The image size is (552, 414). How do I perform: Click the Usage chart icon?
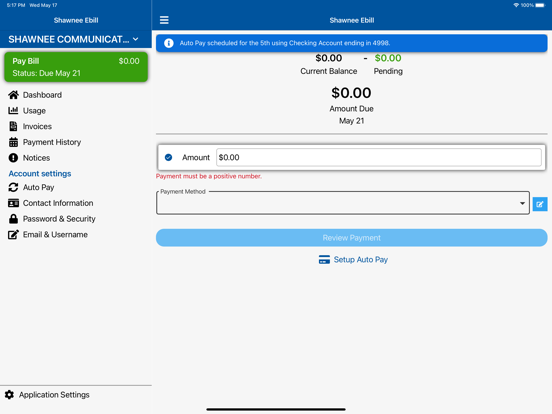point(13,111)
